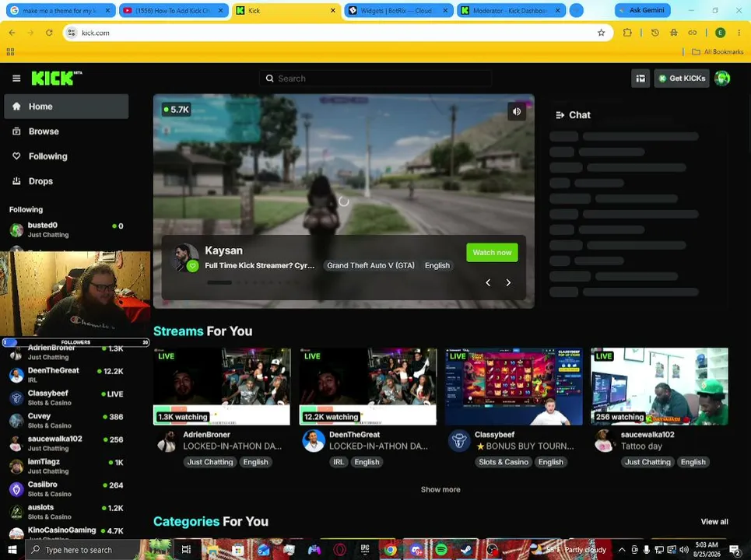Show hidden system tray icons
Screen dimensions: 751x560
(x=621, y=549)
